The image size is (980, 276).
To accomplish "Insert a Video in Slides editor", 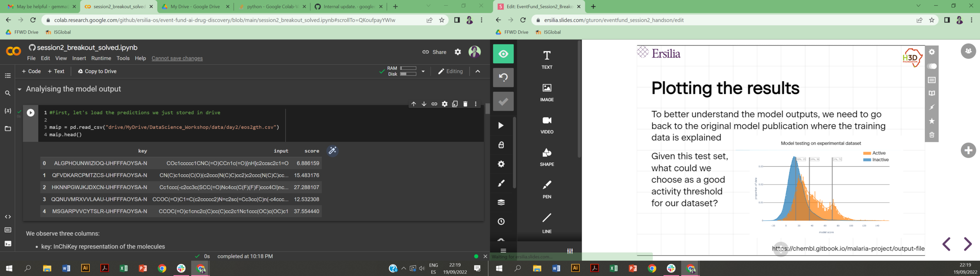I will pos(547,125).
